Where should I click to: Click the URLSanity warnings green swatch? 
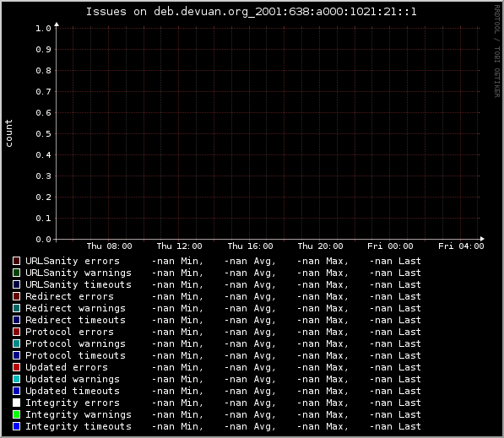tap(16, 273)
